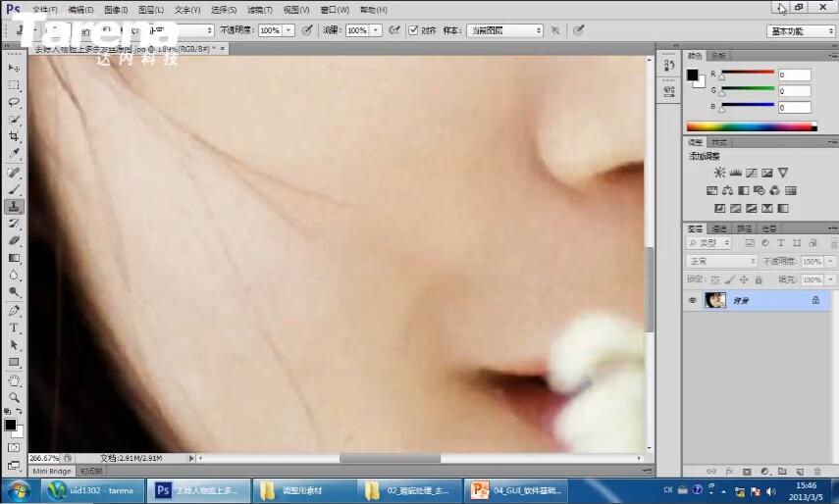Image resolution: width=839 pixels, height=504 pixels.
Task: Open the 类型 layer filter dropdown
Action: pyautogui.click(x=708, y=242)
